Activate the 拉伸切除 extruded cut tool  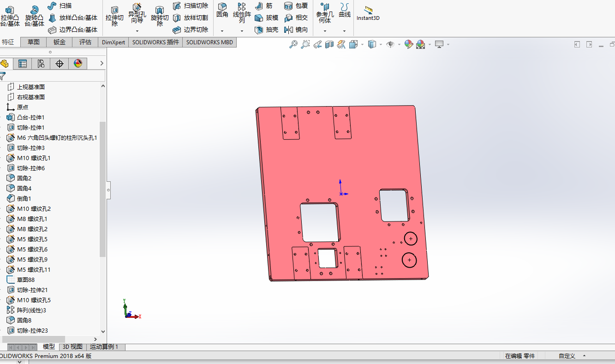[x=114, y=17]
